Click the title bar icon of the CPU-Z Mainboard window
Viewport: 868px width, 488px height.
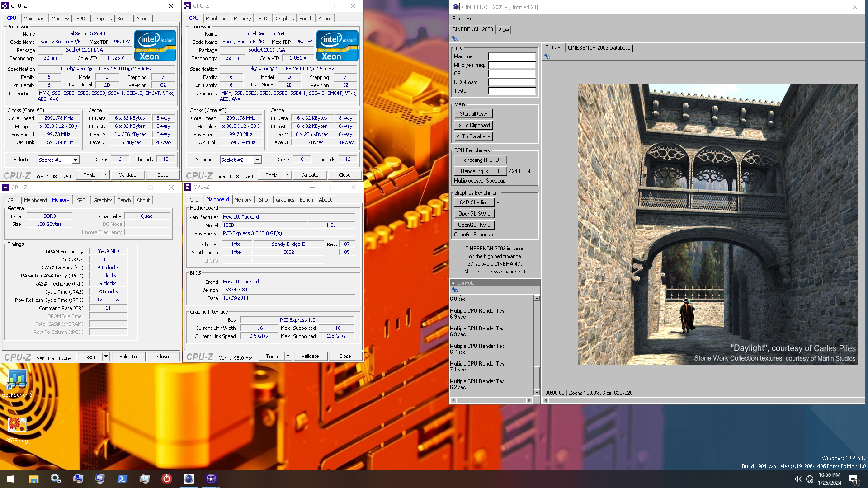[188, 187]
